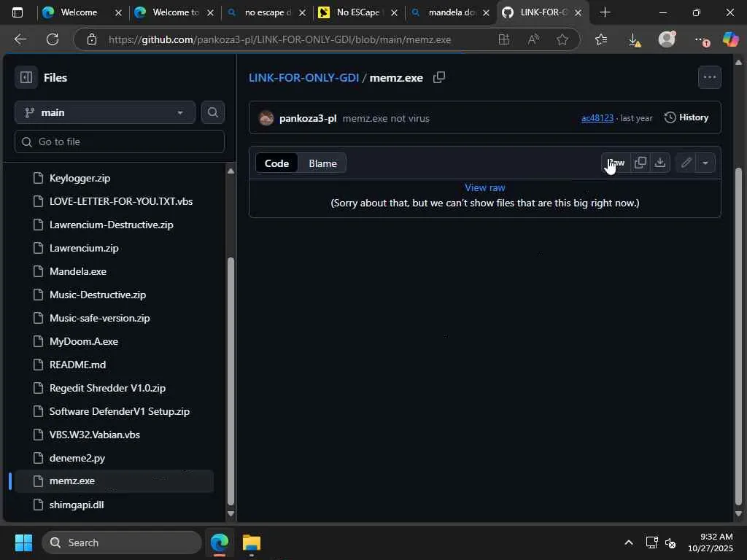Add page to favorites star icon
The width and height of the screenshot is (747, 560).
[562, 39]
